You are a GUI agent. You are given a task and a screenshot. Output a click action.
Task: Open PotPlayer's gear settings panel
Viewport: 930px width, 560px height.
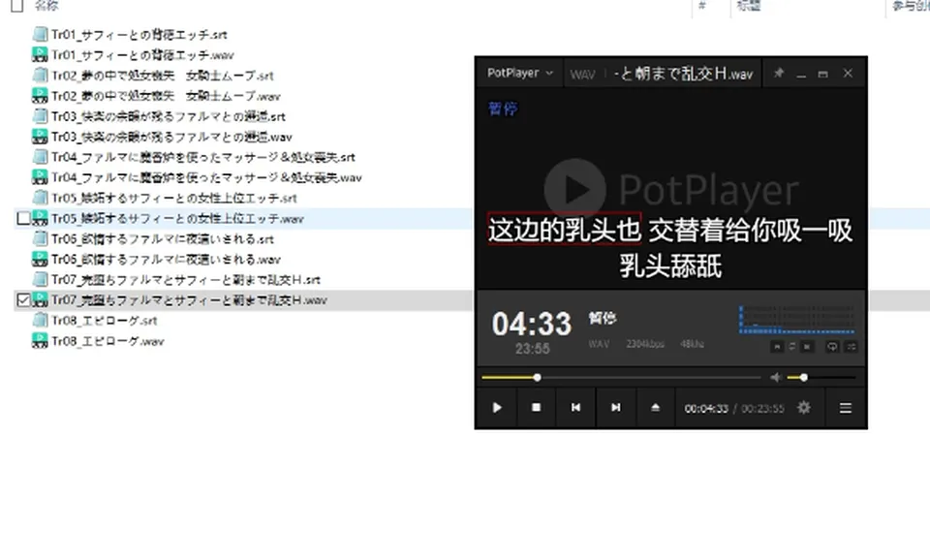click(804, 408)
